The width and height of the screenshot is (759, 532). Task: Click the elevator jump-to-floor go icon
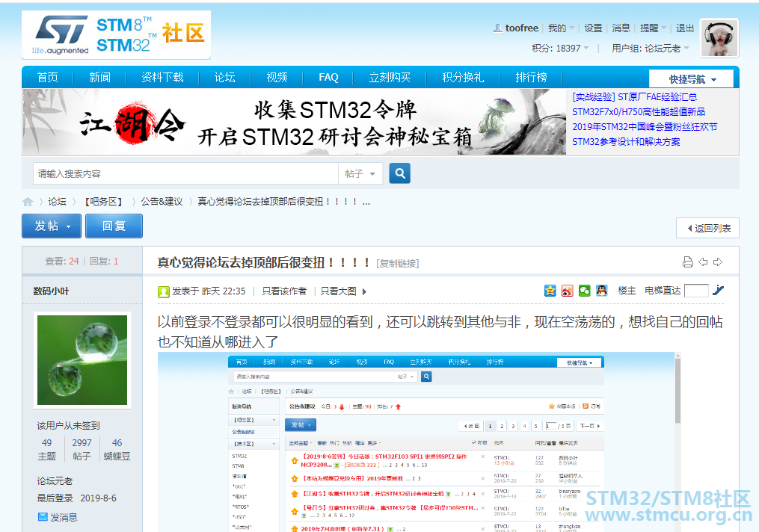719,290
